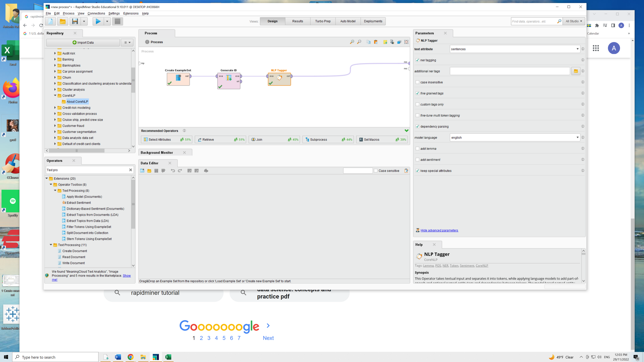Toggle the Case sensitive checkbox

[375, 171]
